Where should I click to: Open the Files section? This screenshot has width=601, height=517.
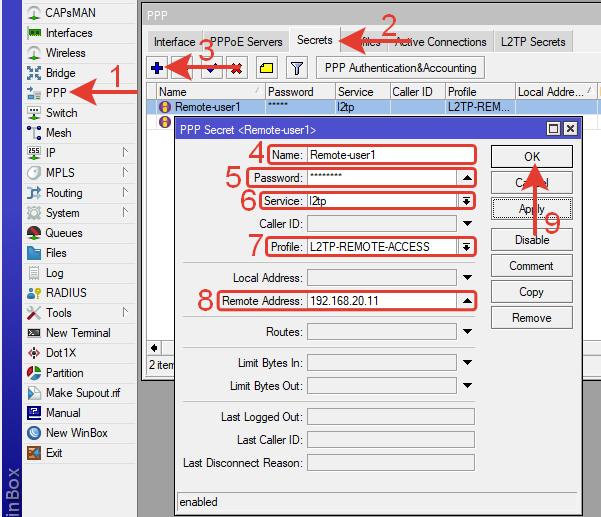pos(56,253)
